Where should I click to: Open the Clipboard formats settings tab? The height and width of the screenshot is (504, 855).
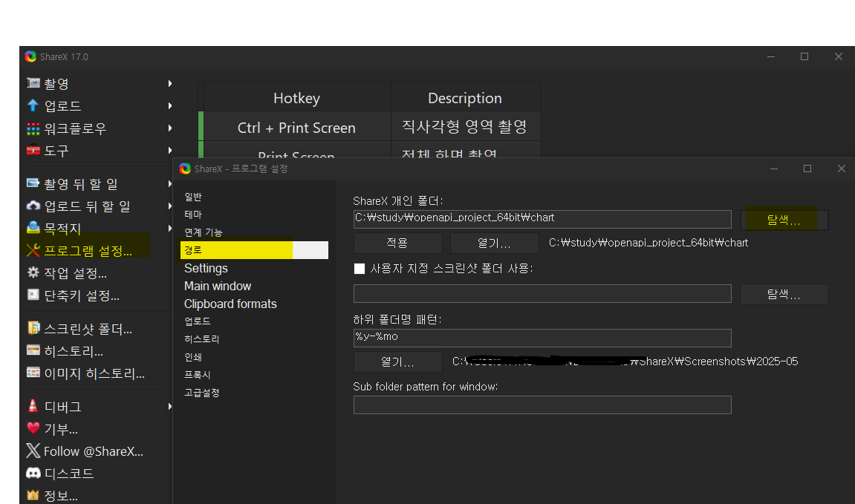(x=230, y=304)
